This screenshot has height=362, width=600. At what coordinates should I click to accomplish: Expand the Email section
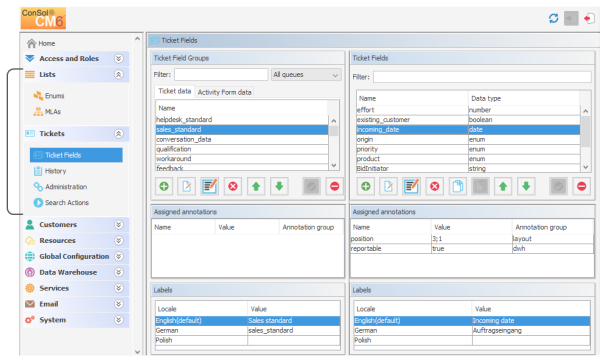click(119, 304)
